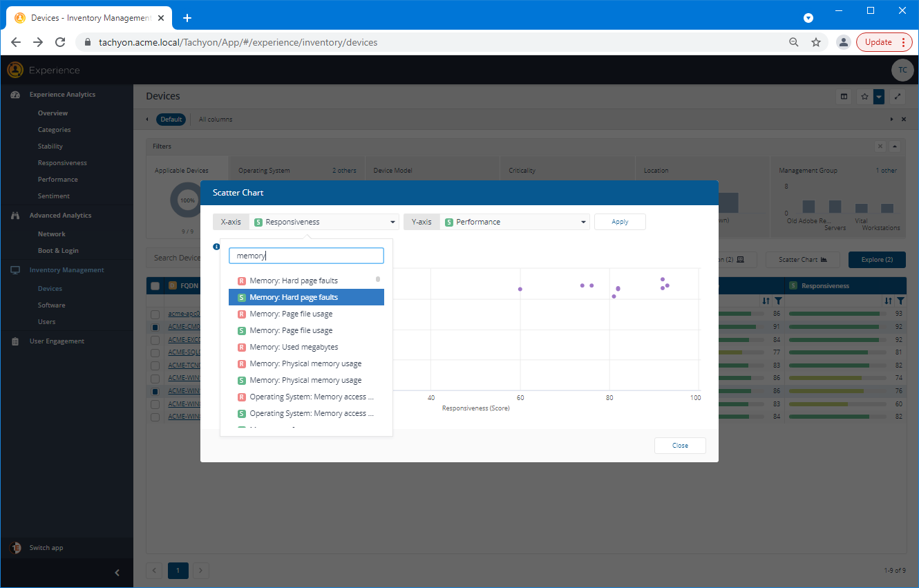Collapse the sidebar with the chevron arrow

(117, 572)
